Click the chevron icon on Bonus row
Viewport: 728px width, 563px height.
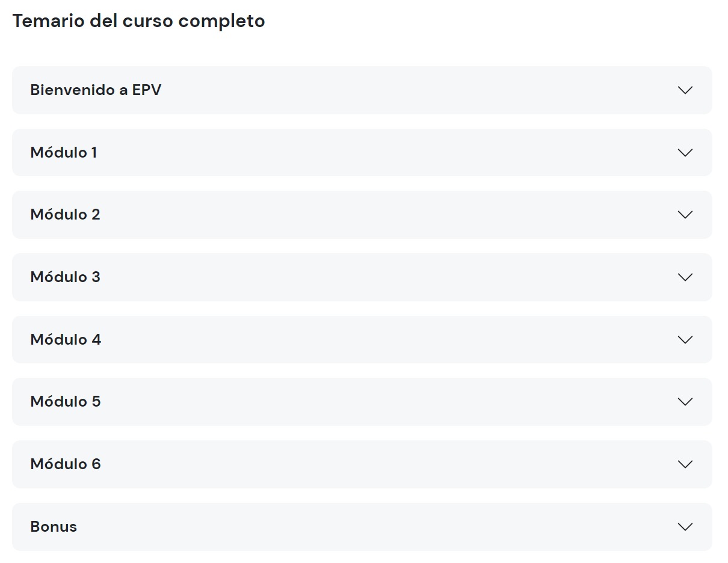tap(685, 527)
